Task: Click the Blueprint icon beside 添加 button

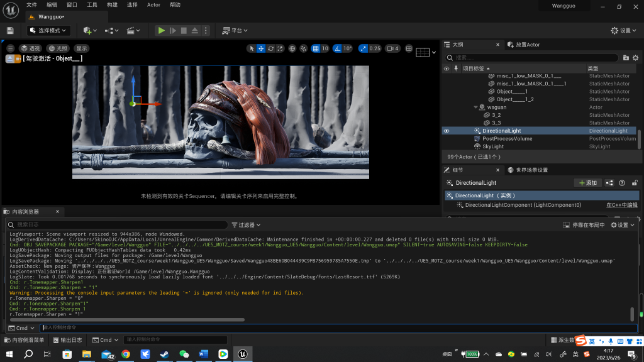Action: coord(609,183)
